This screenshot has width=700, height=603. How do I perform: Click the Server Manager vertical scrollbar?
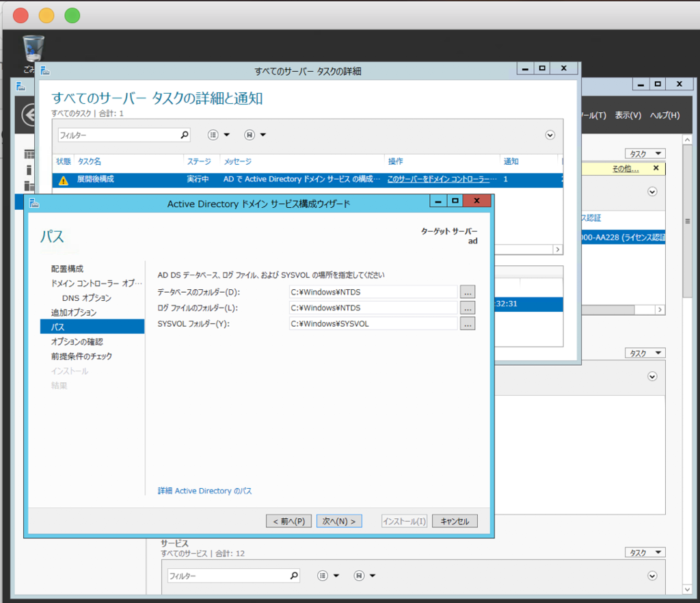coord(688,221)
